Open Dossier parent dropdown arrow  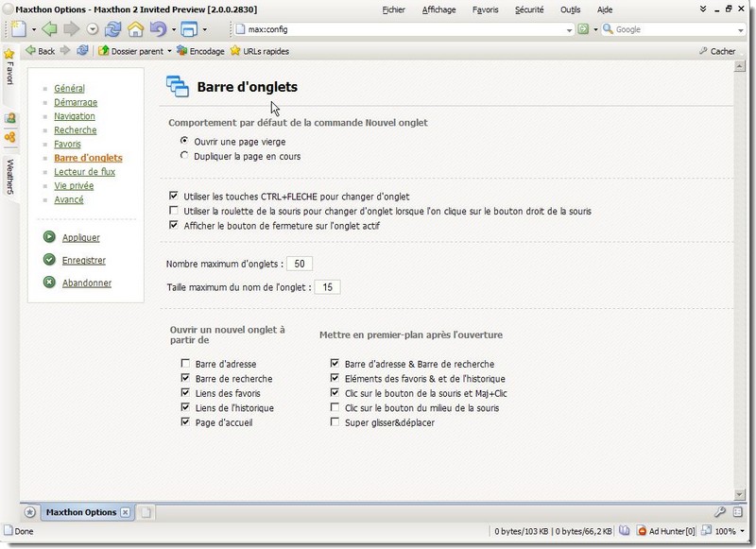click(x=169, y=51)
